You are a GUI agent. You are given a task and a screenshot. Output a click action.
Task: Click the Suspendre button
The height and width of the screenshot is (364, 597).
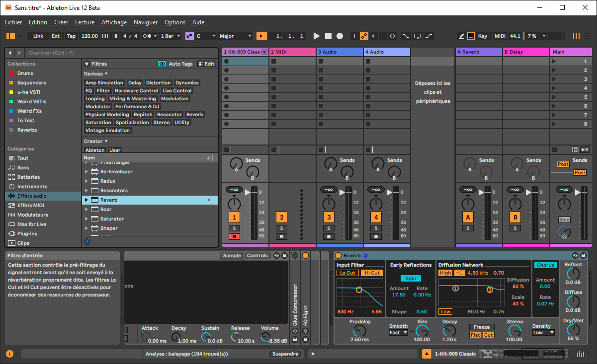pyautogui.click(x=285, y=354)
